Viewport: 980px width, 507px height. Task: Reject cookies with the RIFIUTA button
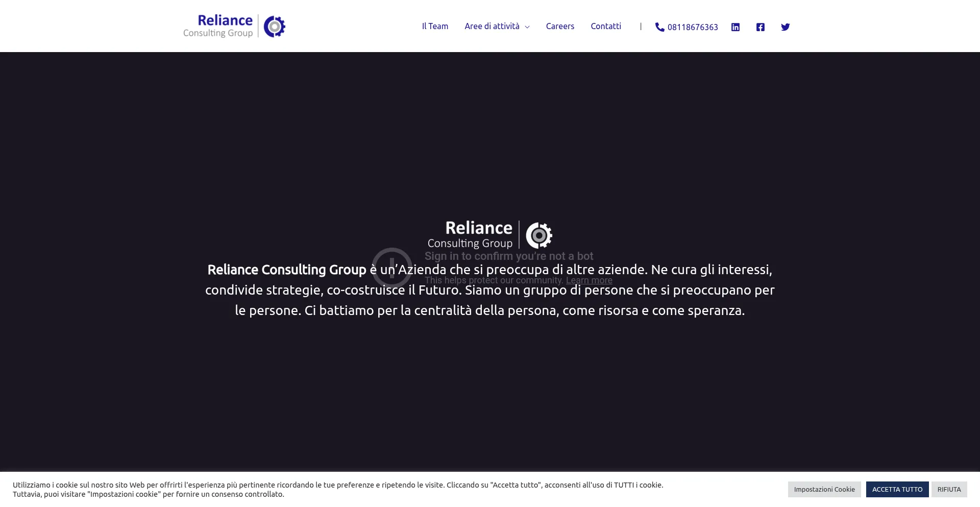(948, 489)
